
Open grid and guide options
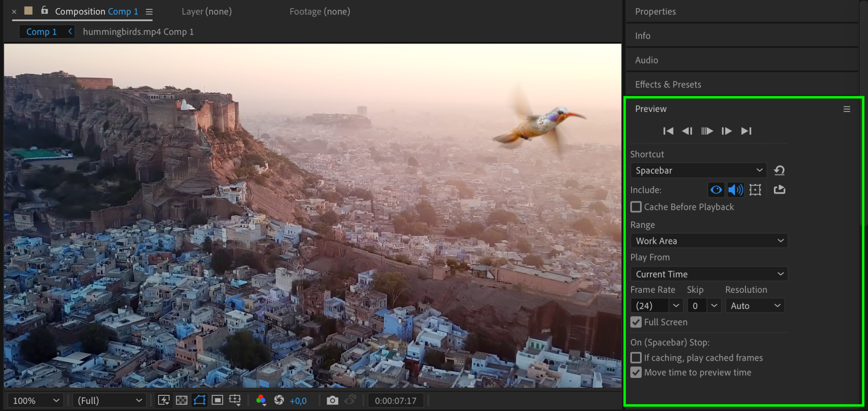235,400
